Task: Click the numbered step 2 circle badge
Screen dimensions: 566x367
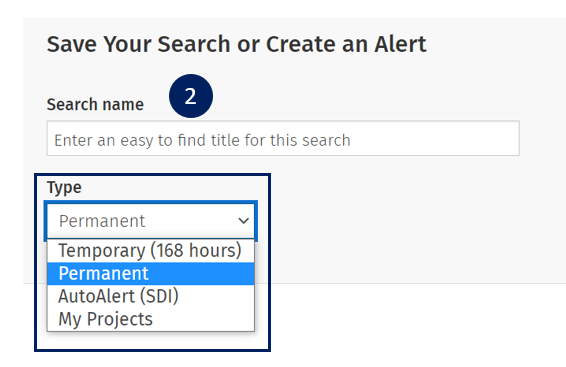Action: coord(191,96)
